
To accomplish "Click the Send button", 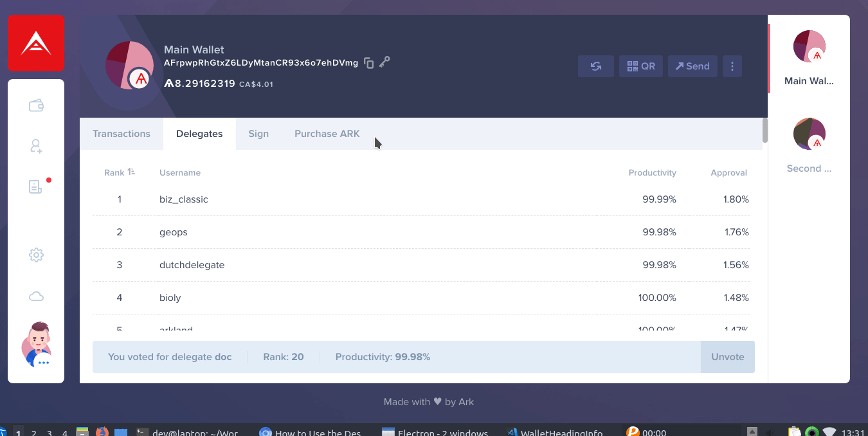I will [692, 66].
